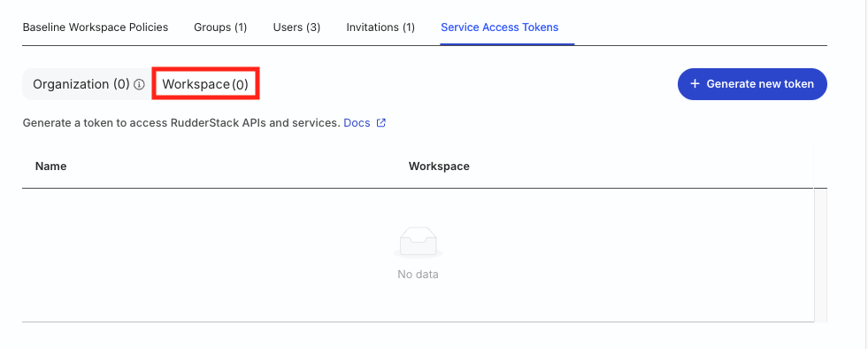
Task: Click the Generate new token button
Action: coord(752,84)
